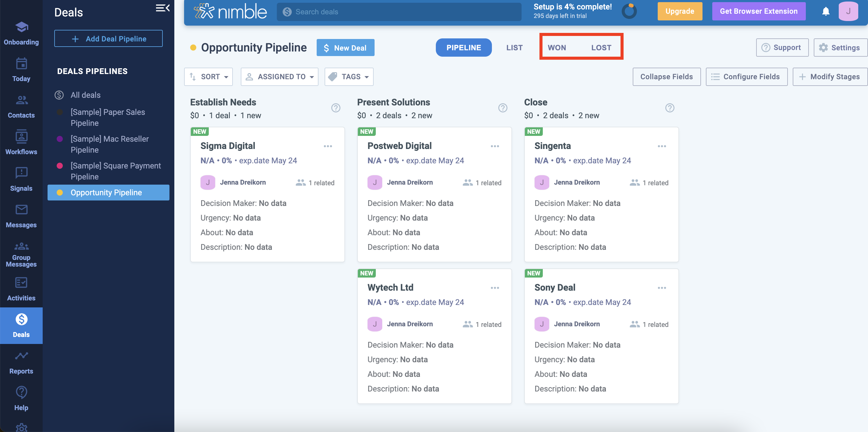This screenshot has width=868, height=432.
Task: Open the LOST deals tab
Action: 601,48
